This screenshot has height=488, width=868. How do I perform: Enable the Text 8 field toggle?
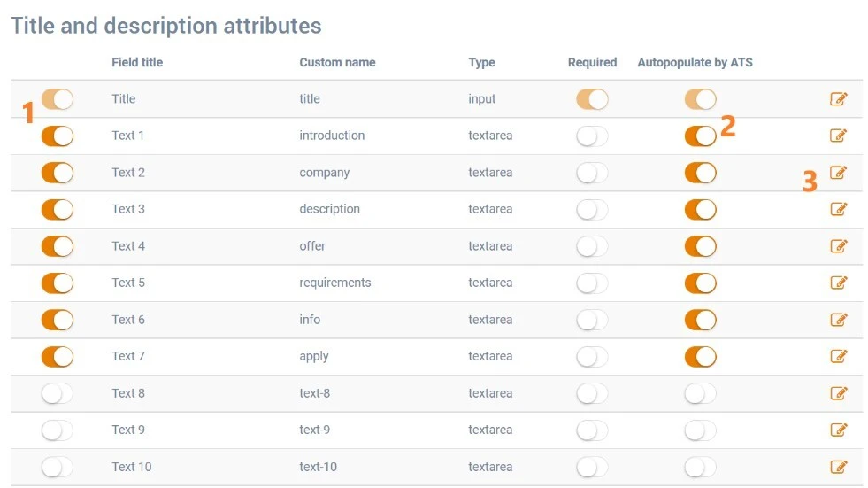(58, 393)
